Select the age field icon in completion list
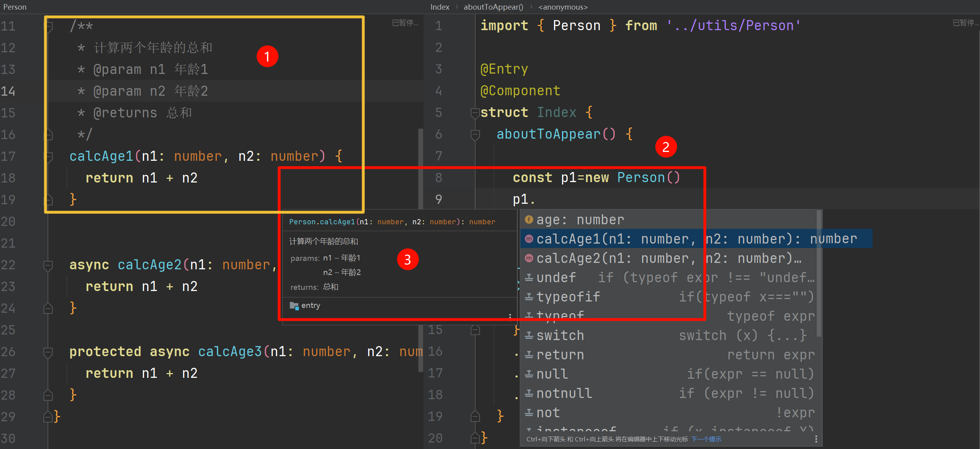 (529, 219)
